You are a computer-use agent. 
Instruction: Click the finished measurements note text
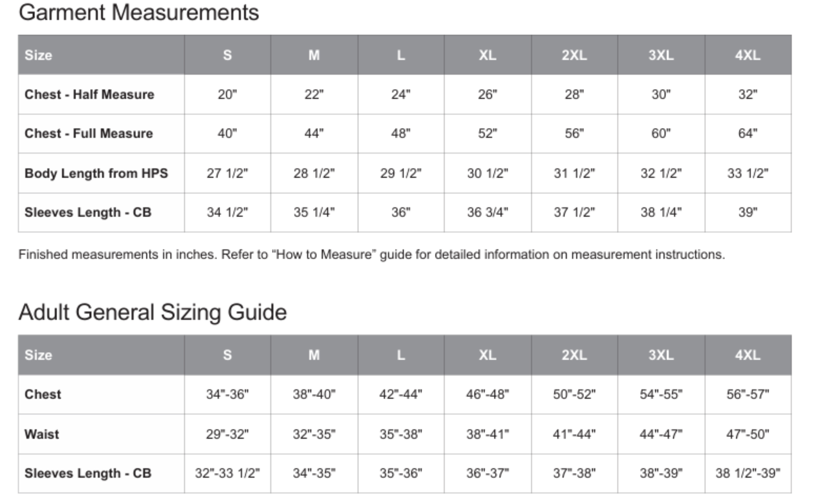pyautogui.click(x=372, y=255)
